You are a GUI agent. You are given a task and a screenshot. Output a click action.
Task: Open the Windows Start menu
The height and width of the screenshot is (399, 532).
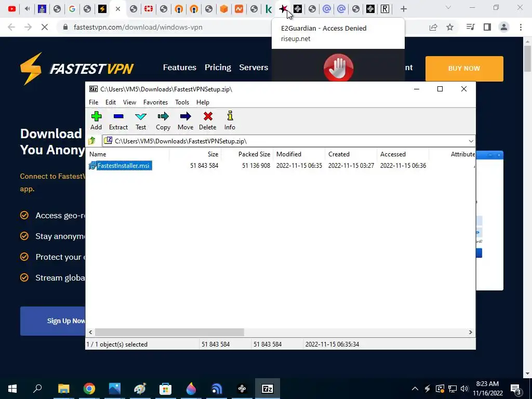[x=12, y=389]
